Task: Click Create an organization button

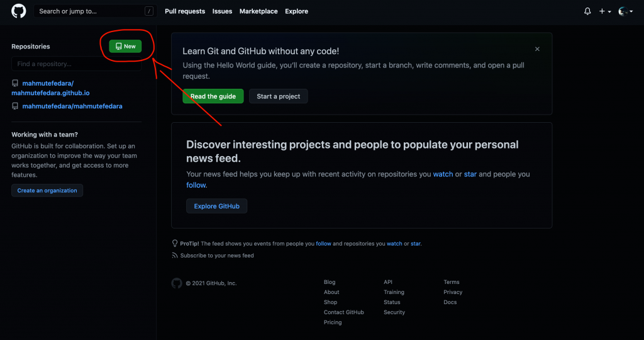Action: [x=47, y=190]
